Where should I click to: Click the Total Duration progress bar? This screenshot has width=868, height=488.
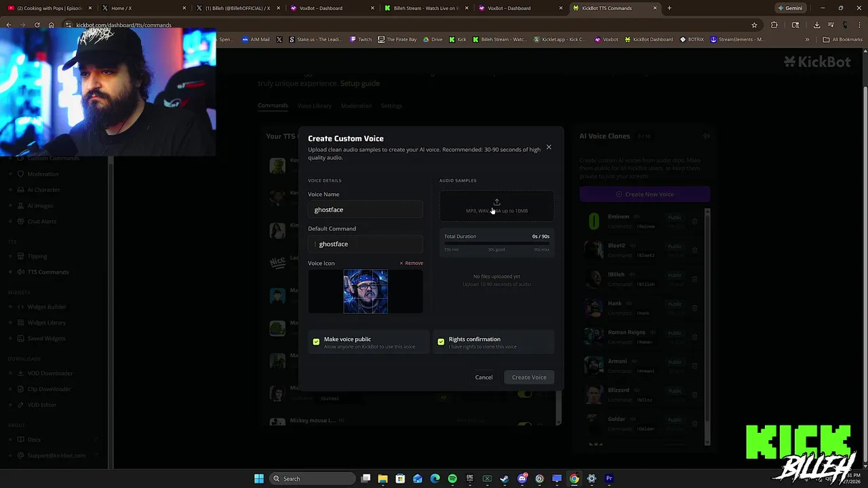[x=496, y=244]
